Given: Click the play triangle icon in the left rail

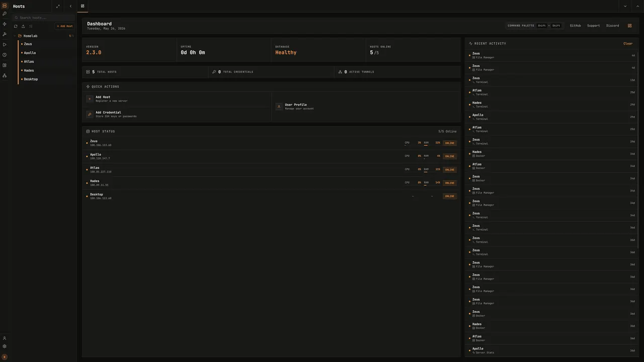Looking at the screenshot, I should [5, 45].
